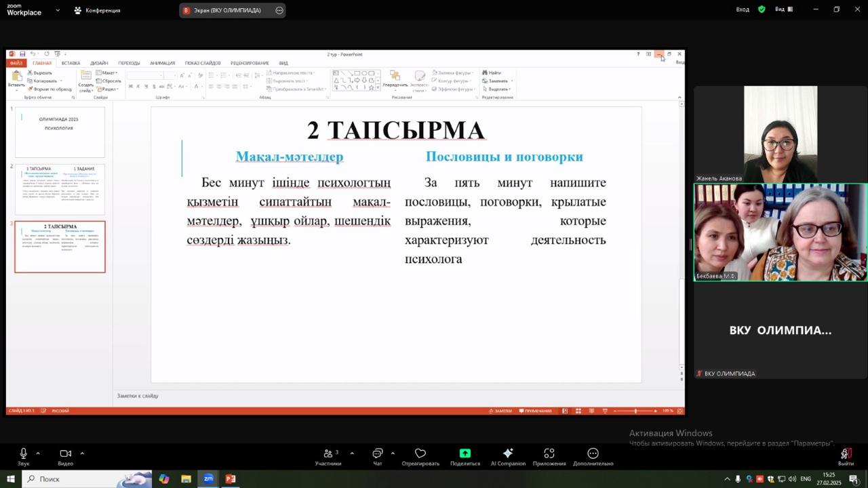Click the Выйти leave meeting button
Image resolution: width=868 pixels, height=488 pixels.
[x=846, y=454]
